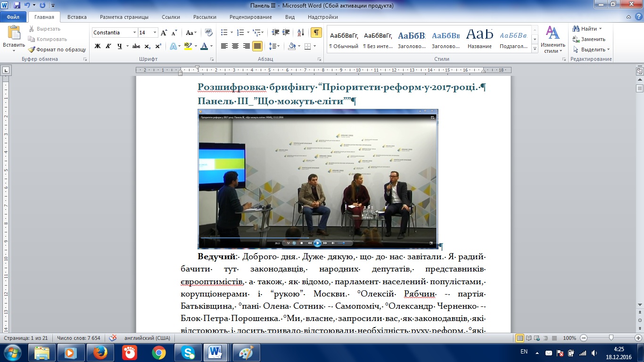The width and height of the screenshot is (644, 362).
Task: Align text left
Action: (x=224, y=46)
